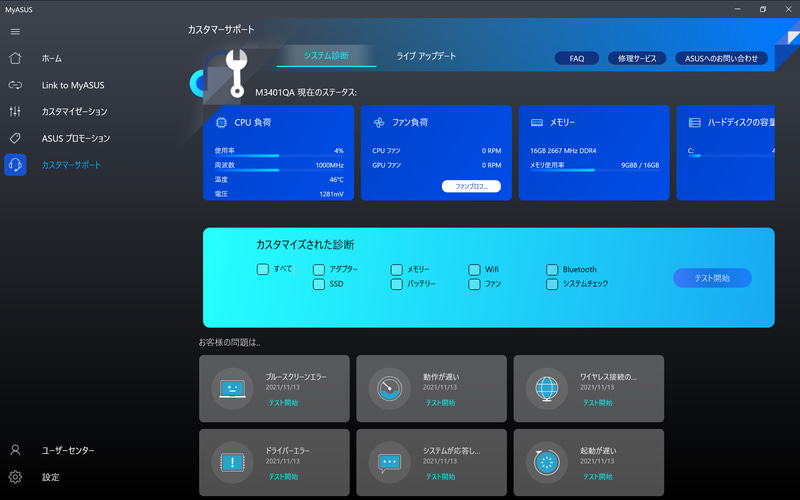Screen dimensions: 800x500
Task: Click the blue screen error laptop icon
Action: point(232,389)
